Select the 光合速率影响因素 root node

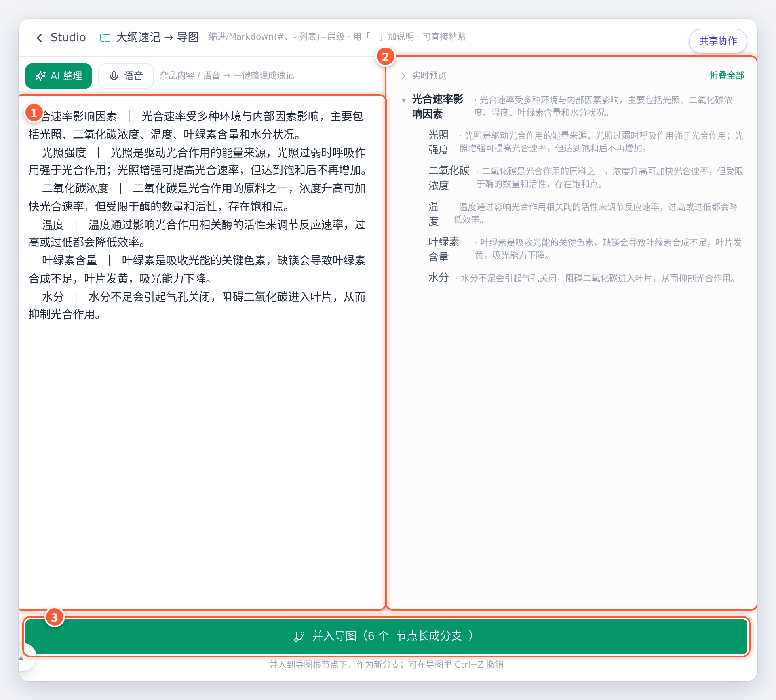[x=437, y=107]
